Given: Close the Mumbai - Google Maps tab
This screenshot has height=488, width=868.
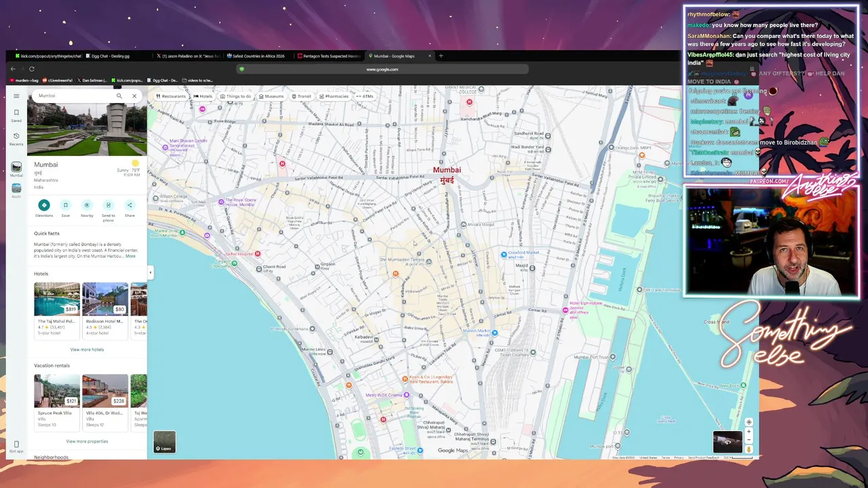Looking at the screenshot, I should pos(429,56).
